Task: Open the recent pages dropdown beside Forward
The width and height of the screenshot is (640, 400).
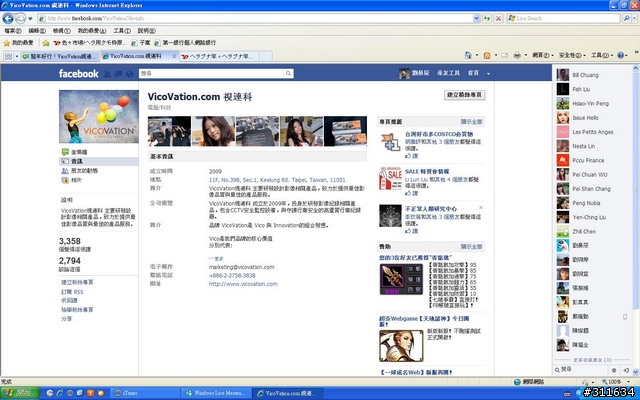Action: coord(30,19)
